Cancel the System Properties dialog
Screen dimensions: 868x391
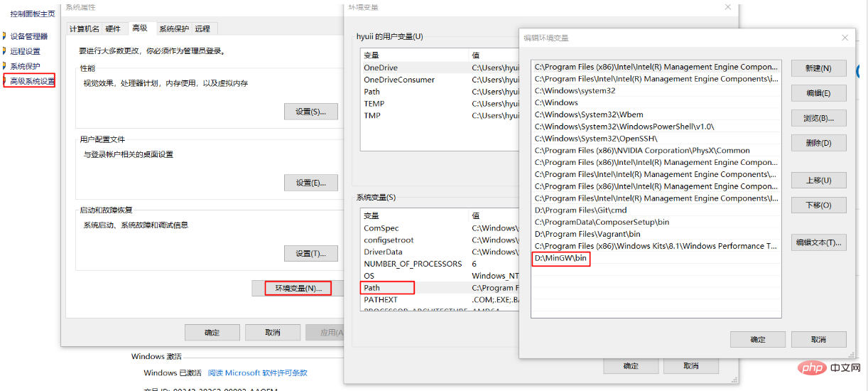272,333
